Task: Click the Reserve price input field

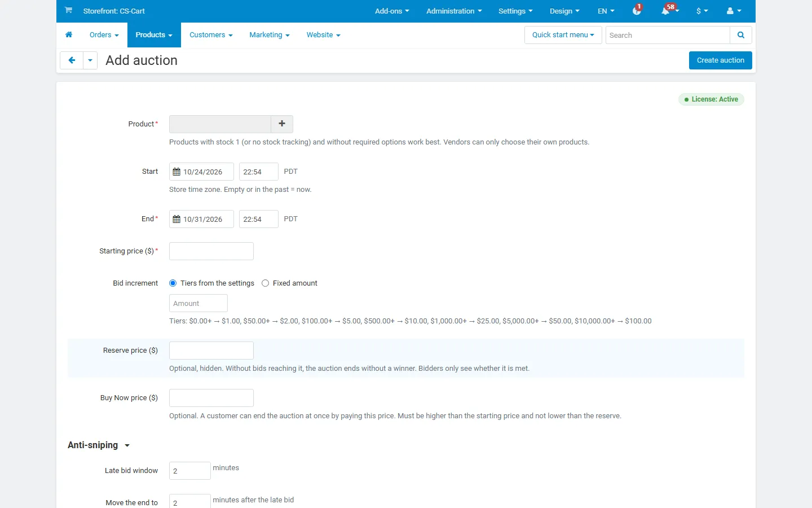Action: (211, 351)
